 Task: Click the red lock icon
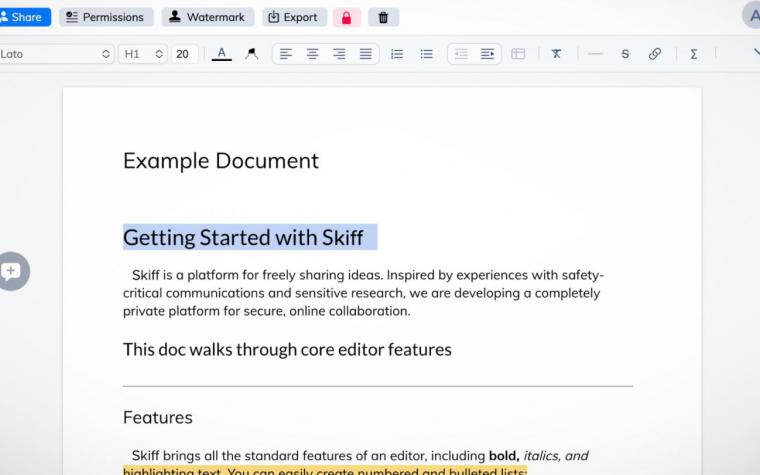[x=347, y=17]
